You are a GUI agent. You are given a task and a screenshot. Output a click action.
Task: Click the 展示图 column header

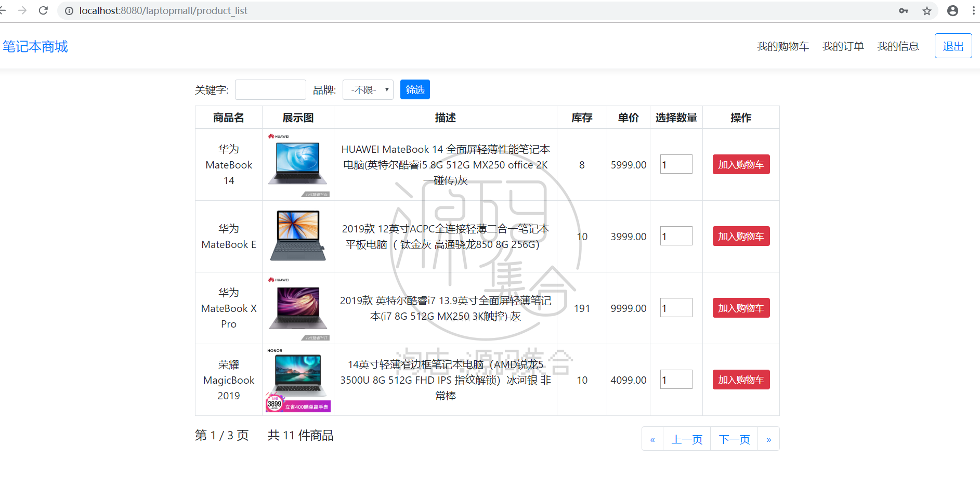298,118
